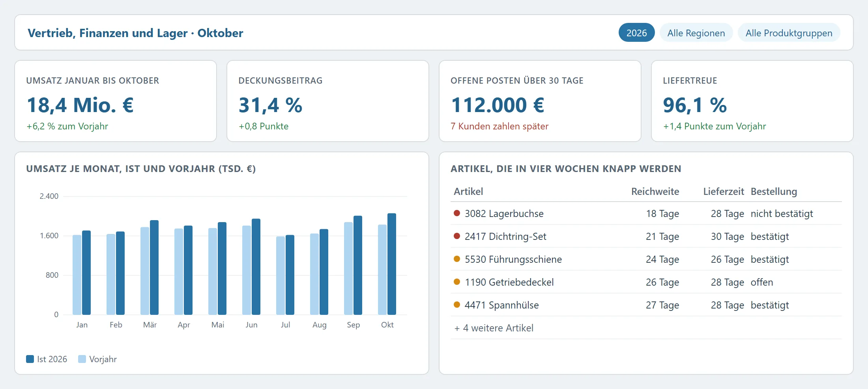Click red status dot for 3082 Lagerbuchse
This screenshot has width=868, height=389.
pos(457,213)
